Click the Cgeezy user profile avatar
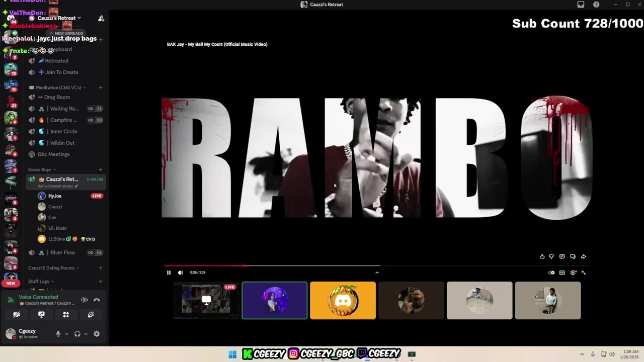The image size is (644, 362). click(x=11, y=333)
